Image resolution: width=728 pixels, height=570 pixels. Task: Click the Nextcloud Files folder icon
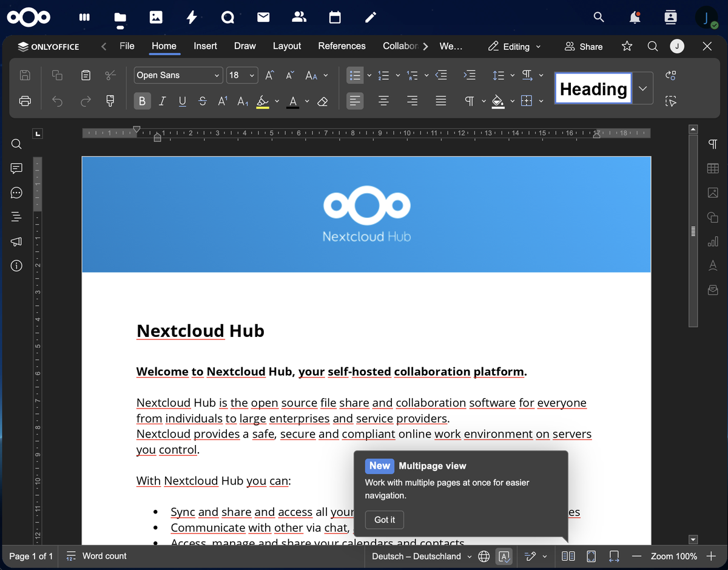120,18
